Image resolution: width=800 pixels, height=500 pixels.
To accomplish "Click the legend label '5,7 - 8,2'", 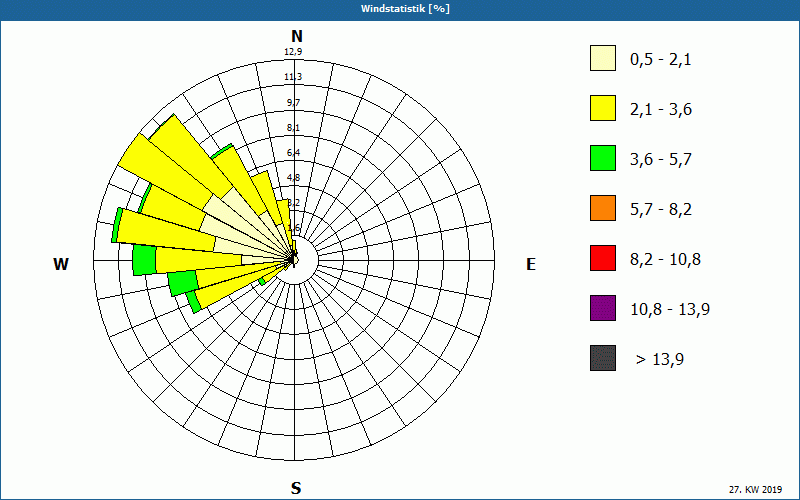I will [x=661, y=210].
